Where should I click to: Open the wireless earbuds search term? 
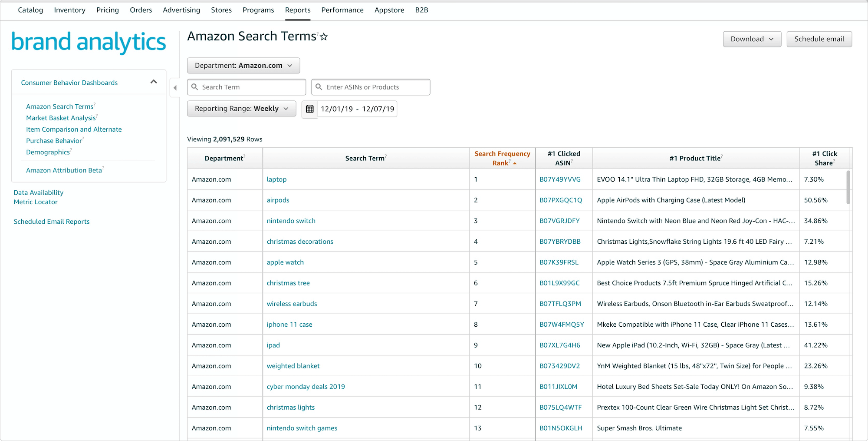click(x=292, y=304)
